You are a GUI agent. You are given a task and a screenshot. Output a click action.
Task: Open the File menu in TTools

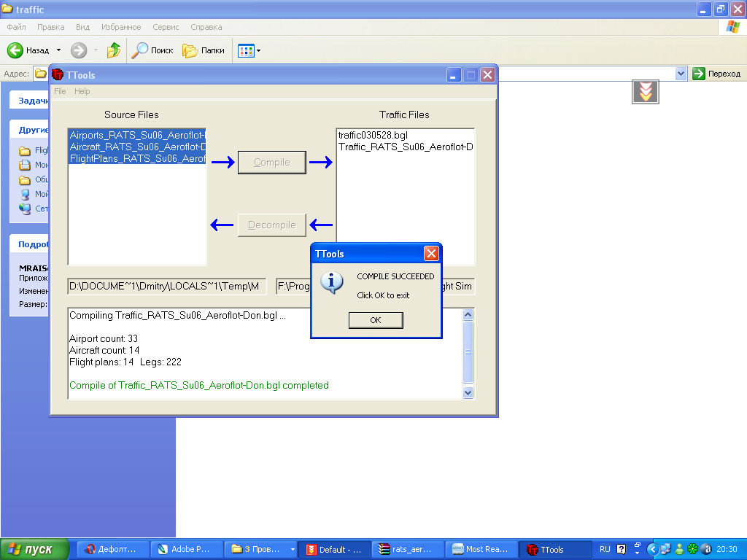pyautogui.click(x=60, y=91)
